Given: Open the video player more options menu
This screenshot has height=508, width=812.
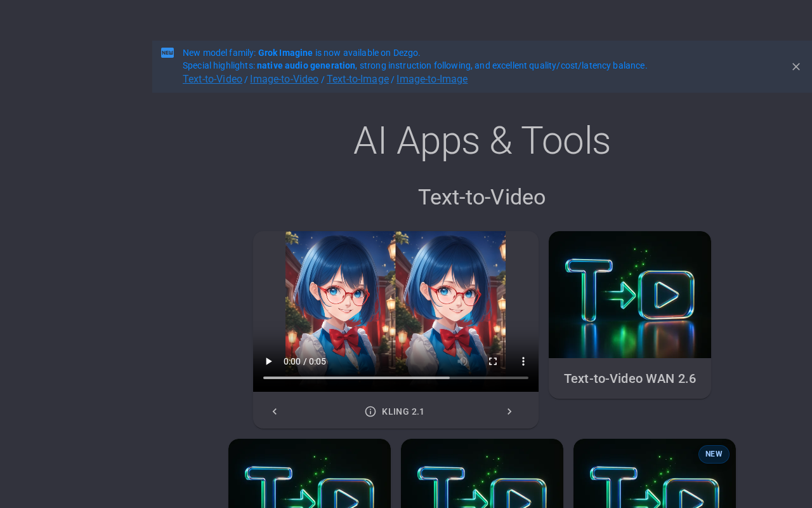Looking at the screenshot, I should pos(523,361).
